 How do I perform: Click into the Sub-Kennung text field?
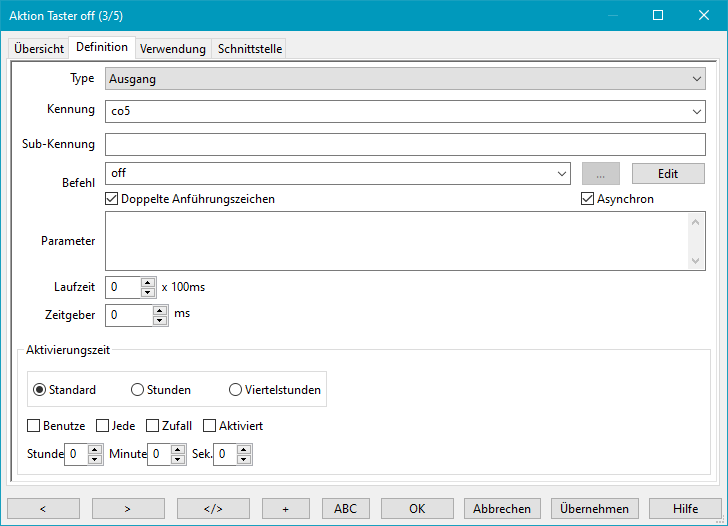pyautogui.click(x=405, y=144)
